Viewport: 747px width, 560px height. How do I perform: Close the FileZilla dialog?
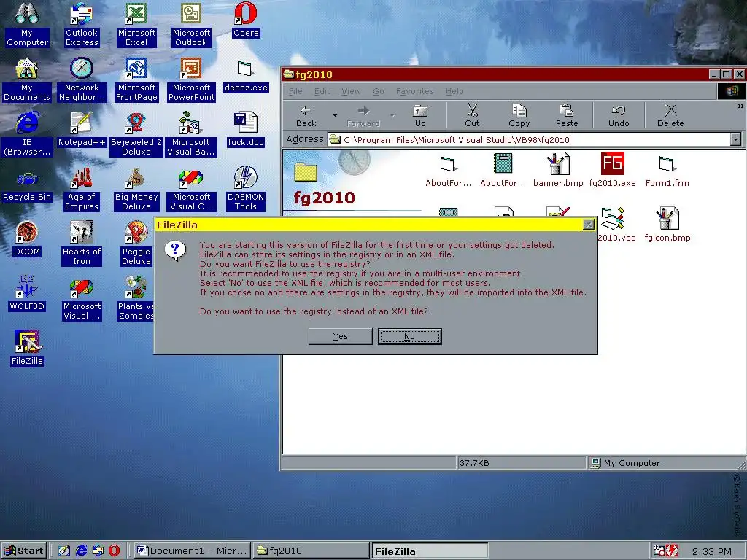589,225
